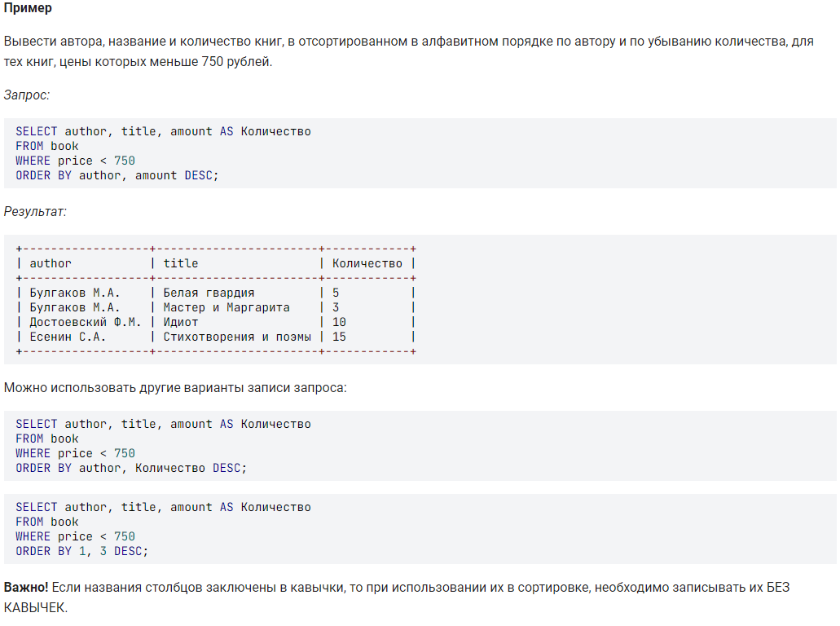
Task: Click the author column header in result table
Action: click(x=51, y=264)
